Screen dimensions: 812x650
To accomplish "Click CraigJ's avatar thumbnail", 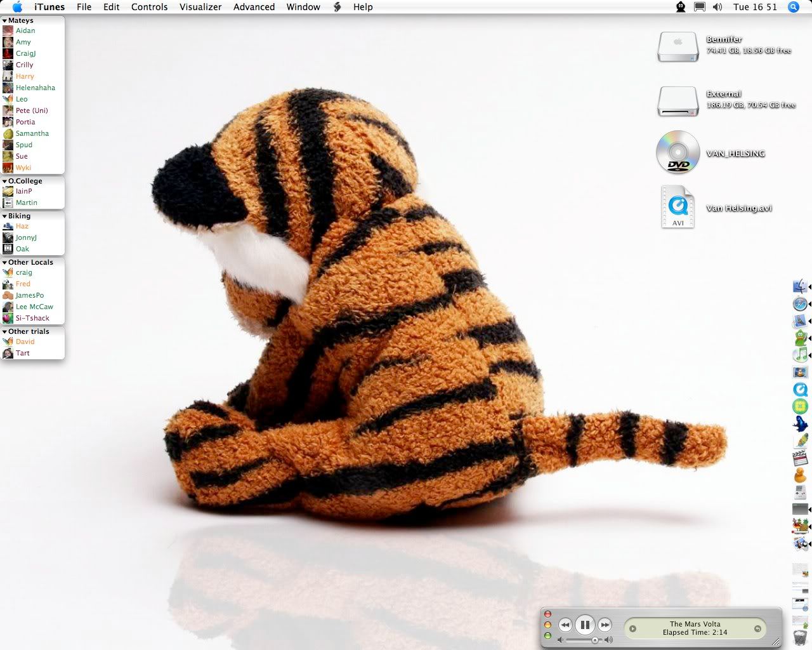I will click(8, 53).
